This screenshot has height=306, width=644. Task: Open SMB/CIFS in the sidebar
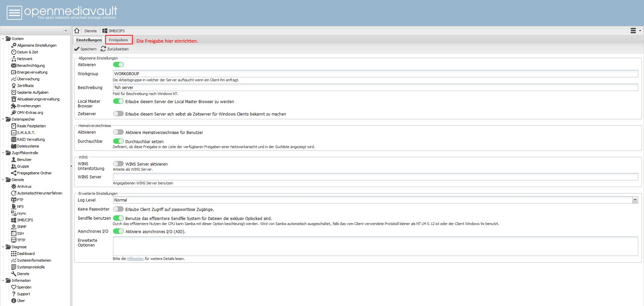click(25, 220)
